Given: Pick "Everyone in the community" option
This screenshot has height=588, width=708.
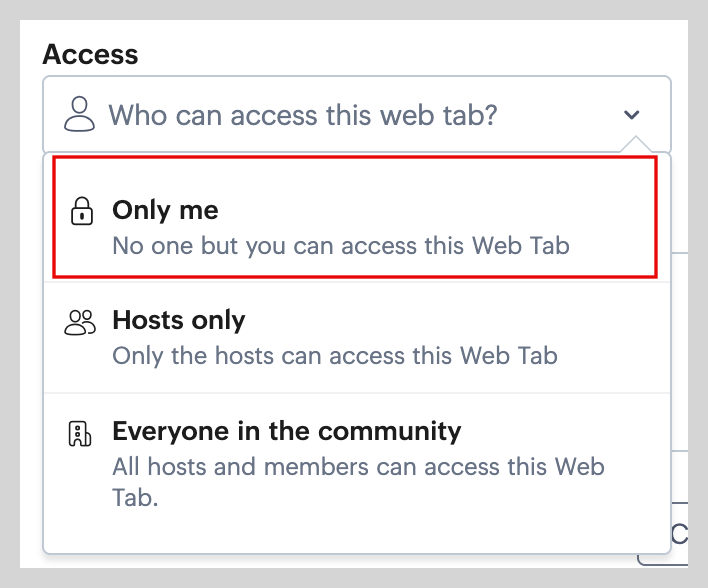Looking at the screenshot, I should pos(286,431).
